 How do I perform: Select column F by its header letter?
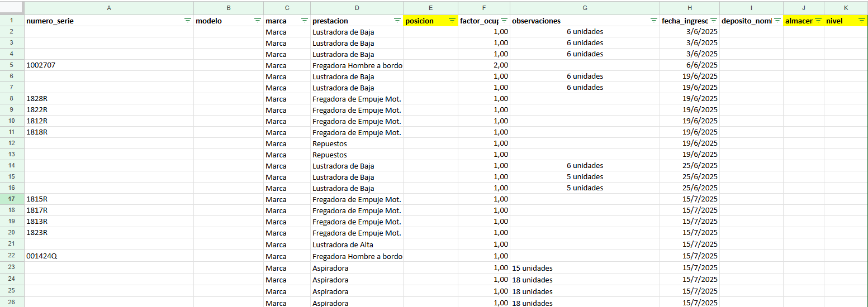(x=484, y=8)
